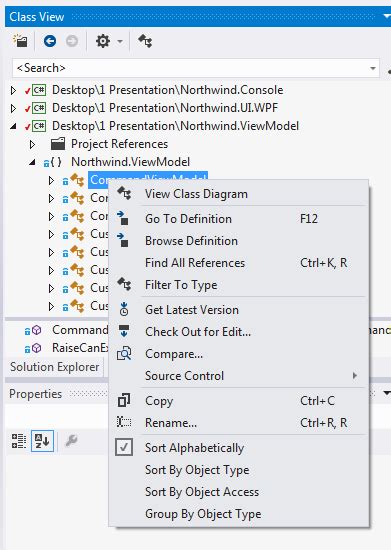
Task: Open Class View Settings gear icon
Action: point(103,41)
